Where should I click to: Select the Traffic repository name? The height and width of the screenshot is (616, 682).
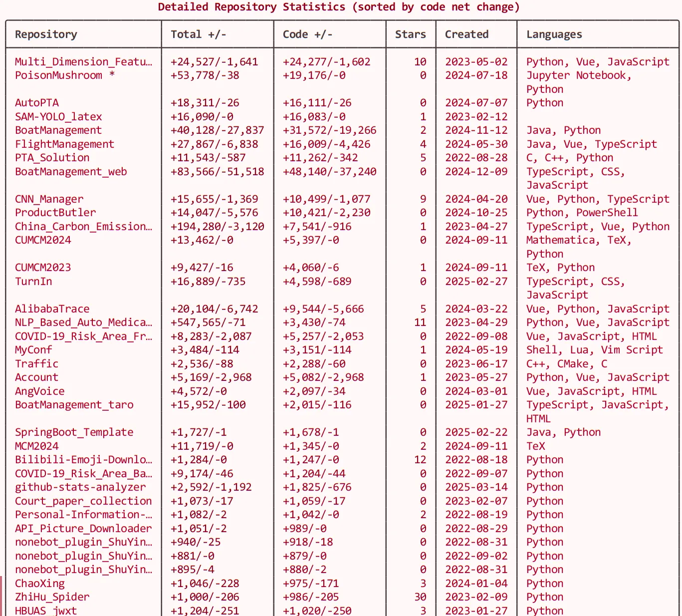point(37,364)
